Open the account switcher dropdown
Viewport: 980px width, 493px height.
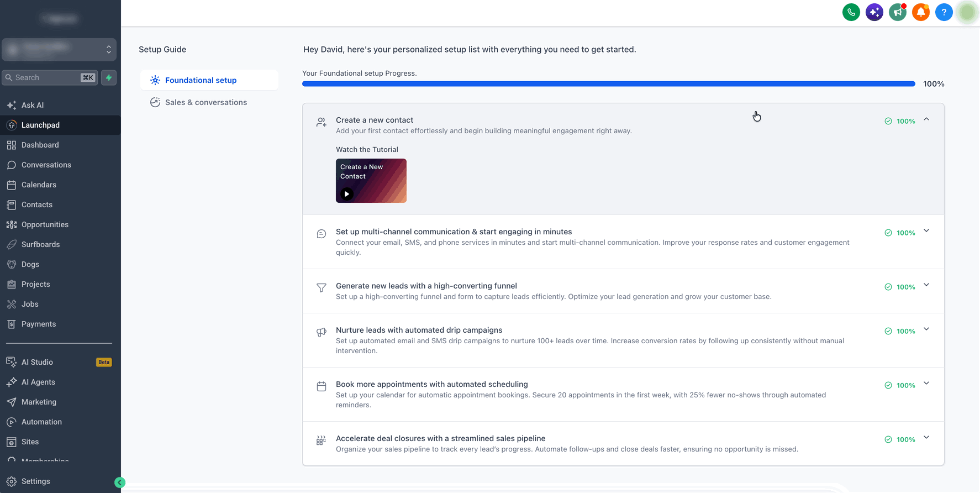point(59,50)
